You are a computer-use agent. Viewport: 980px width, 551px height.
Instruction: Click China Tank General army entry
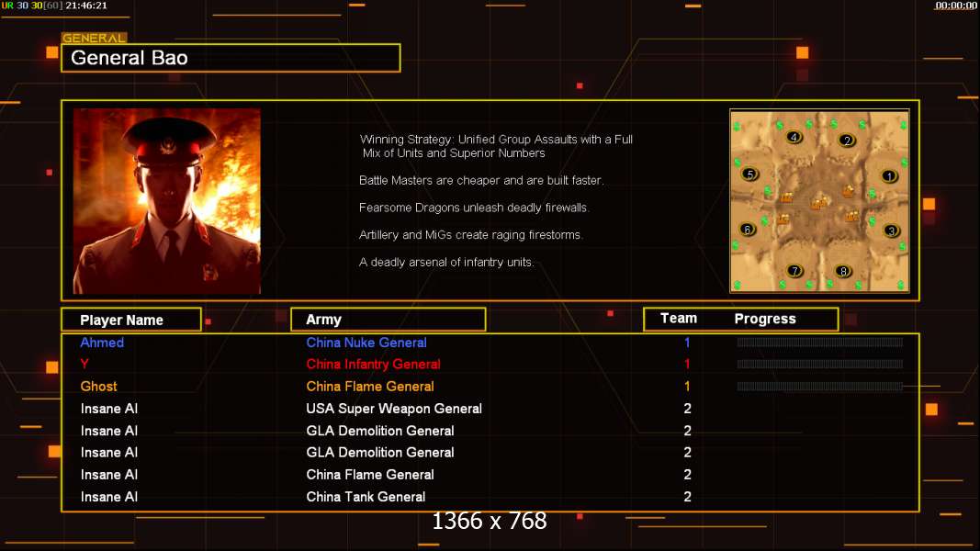click(366, 497)
